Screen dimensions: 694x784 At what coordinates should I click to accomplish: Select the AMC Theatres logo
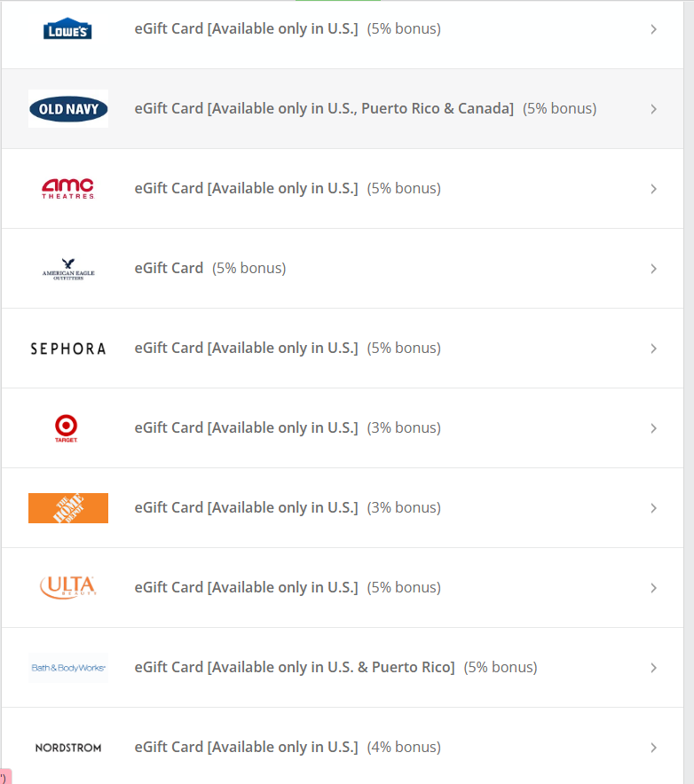pos(67,189)
